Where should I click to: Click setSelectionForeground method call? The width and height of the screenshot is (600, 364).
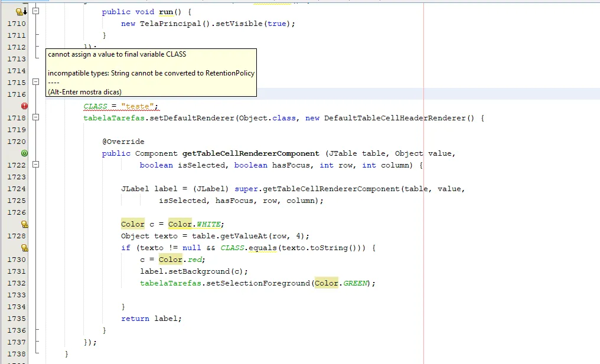point(258,283)
